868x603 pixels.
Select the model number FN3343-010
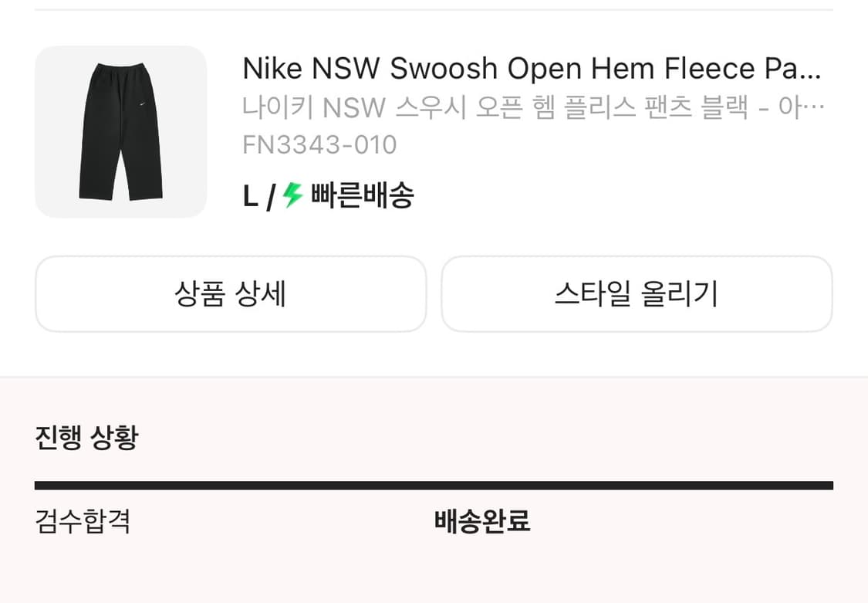[x=319, y=144]
